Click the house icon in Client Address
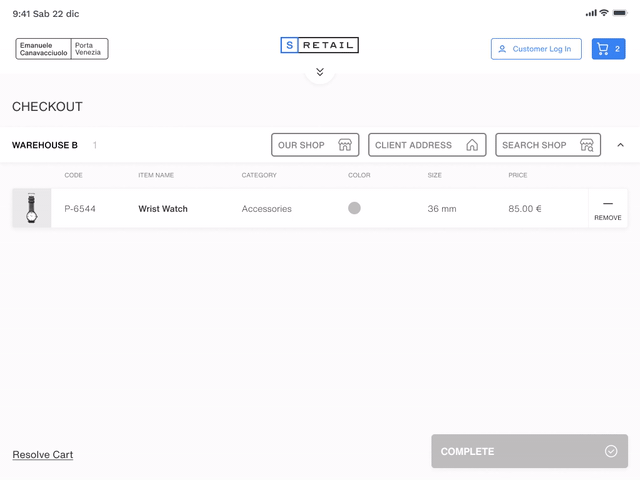Viewport: 640px width, 480px height. pos(472,145)
